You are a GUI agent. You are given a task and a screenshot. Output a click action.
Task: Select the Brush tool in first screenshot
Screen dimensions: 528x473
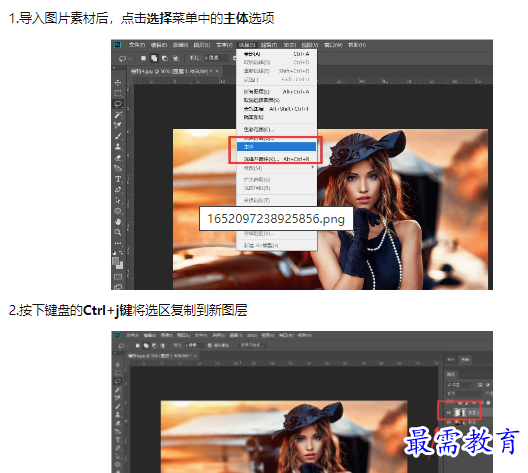(118, 136)
